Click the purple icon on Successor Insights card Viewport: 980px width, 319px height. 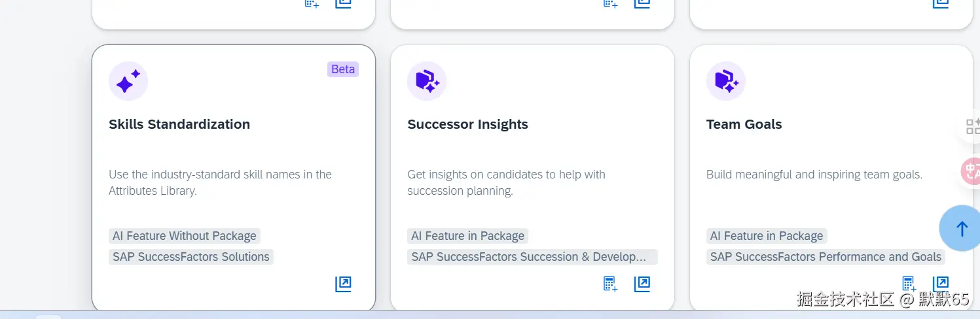(x=427, y=81)
